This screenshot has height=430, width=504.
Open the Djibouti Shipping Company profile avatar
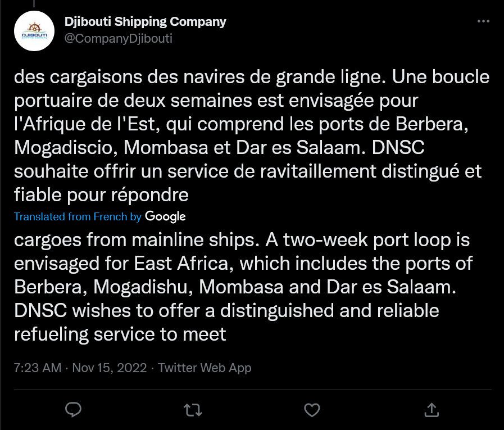point(34,31)
